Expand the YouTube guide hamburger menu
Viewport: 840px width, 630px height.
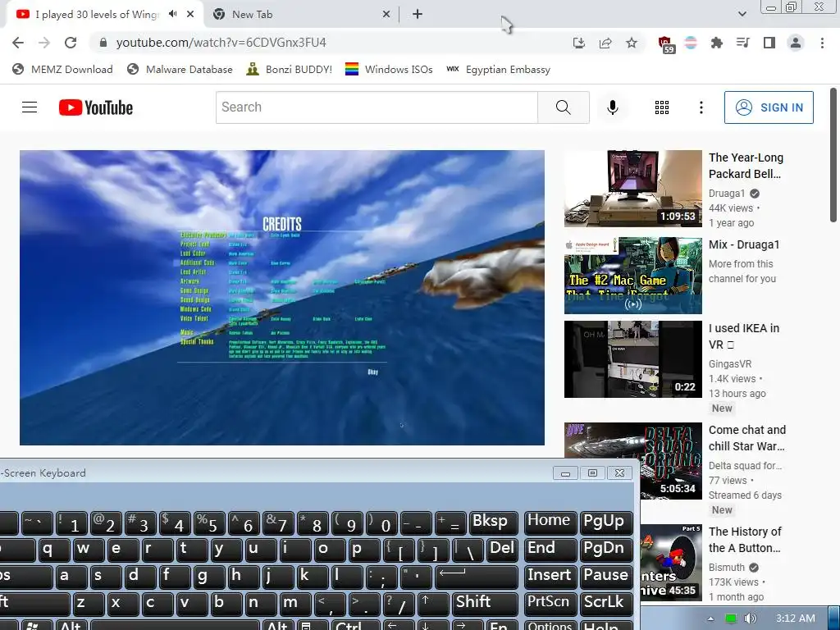coord(30,107)
